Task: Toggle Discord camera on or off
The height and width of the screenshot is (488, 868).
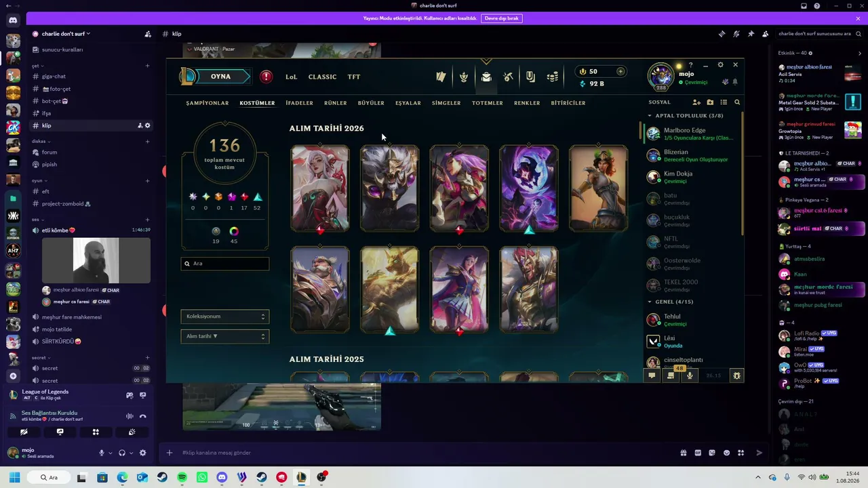Action: pyautogui.click(x=24, y=432)
